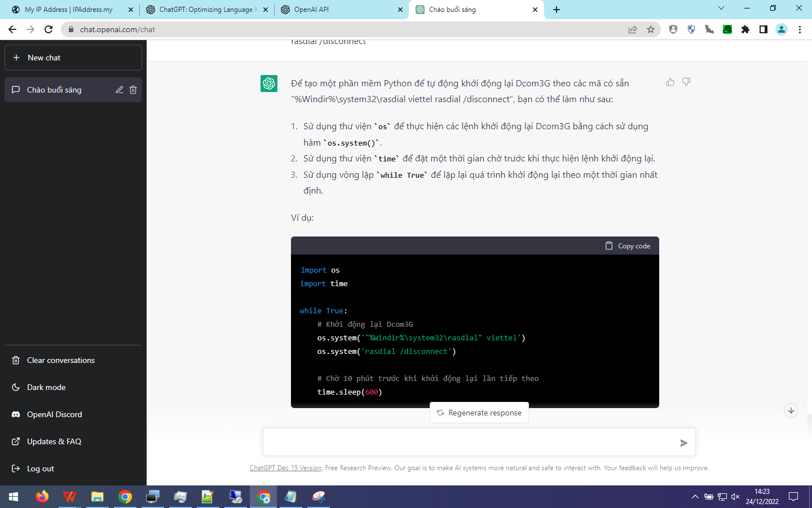The height and width of the screenshot is (508, 812).
Task: Click the thumbs down feedback icon
Action: coord(686,82)
